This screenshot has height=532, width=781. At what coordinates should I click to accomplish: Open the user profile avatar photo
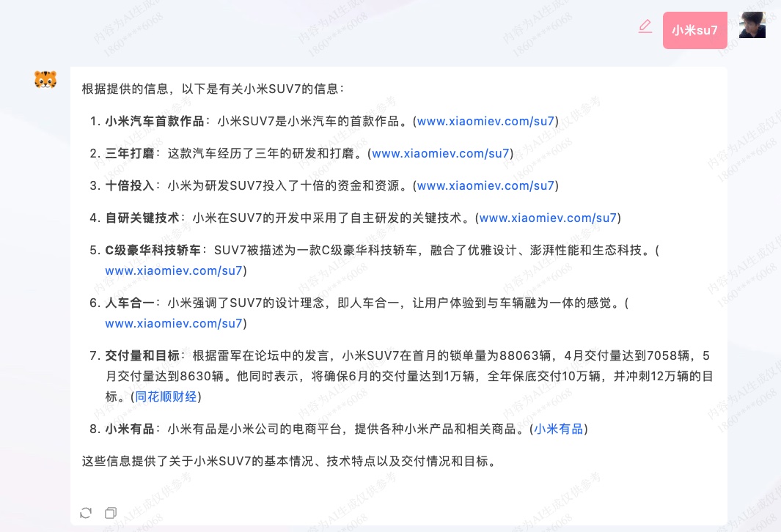tap(752, 24)
